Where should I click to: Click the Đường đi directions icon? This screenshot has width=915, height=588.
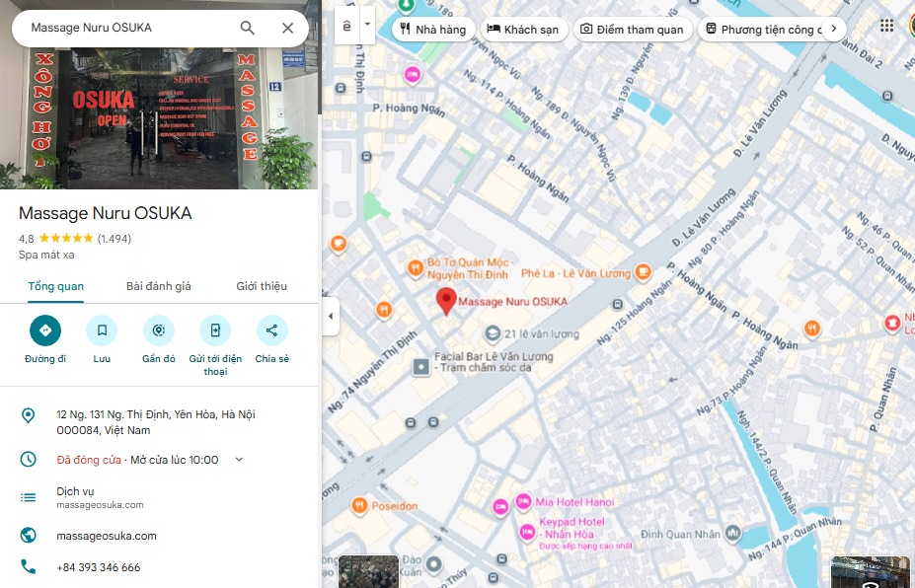pos(45,331)
